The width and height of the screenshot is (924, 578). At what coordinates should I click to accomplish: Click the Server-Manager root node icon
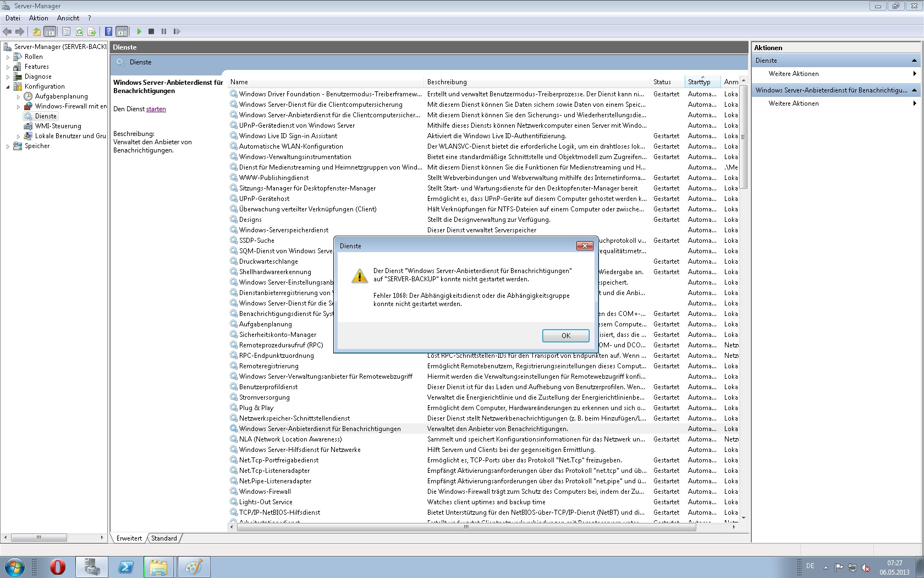tap(7, 47)
